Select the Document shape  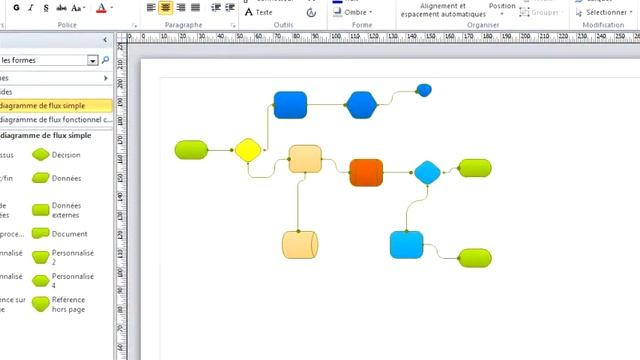click(x=60, y=234)
